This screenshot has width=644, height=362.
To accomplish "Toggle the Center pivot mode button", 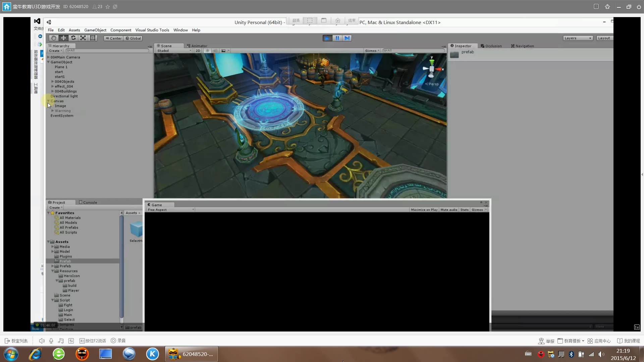I will point(113,38).
